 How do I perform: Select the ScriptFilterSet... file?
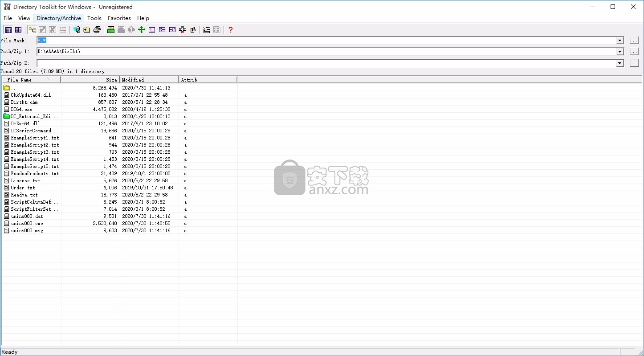34,209
